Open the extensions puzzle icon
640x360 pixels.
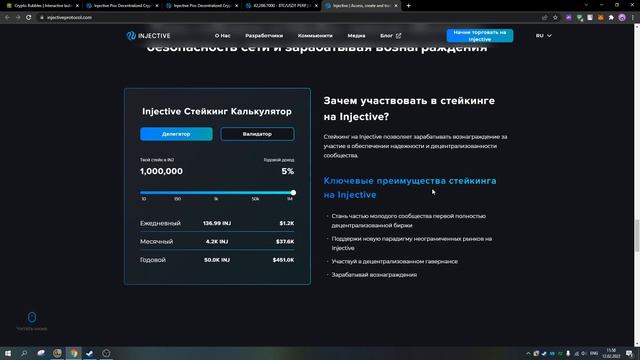(x=611, y=18)
